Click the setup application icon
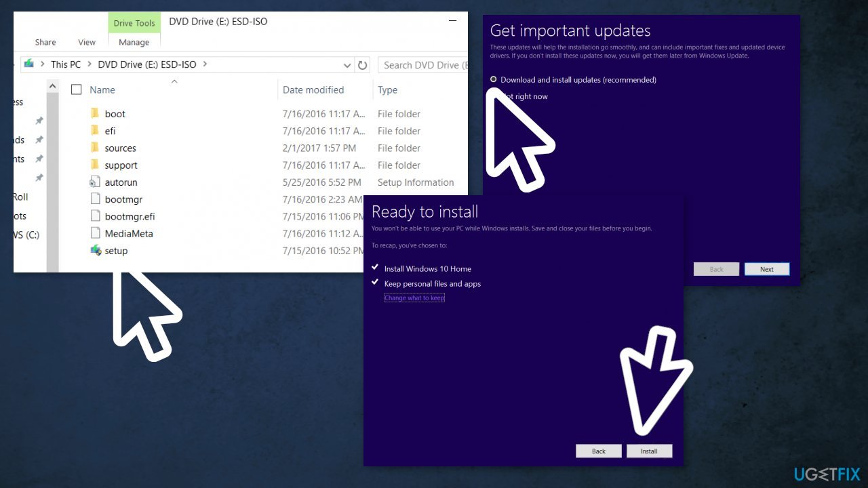This screenshot has height=488, width=868. point(95,251)
